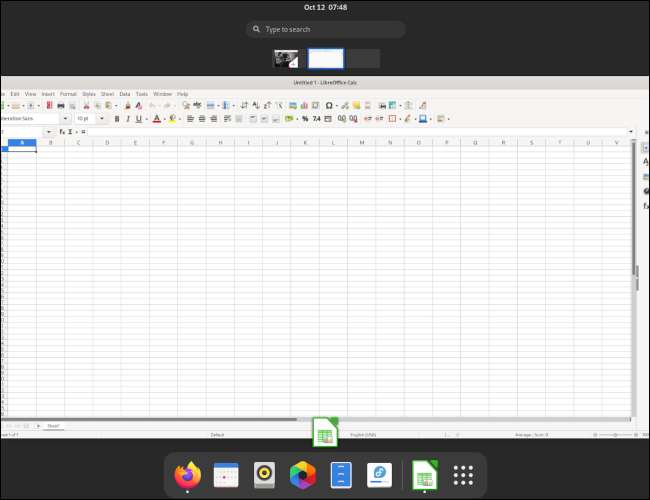
Task: Open the currency format dropdown arrow
Action: [x=297, y=119]
